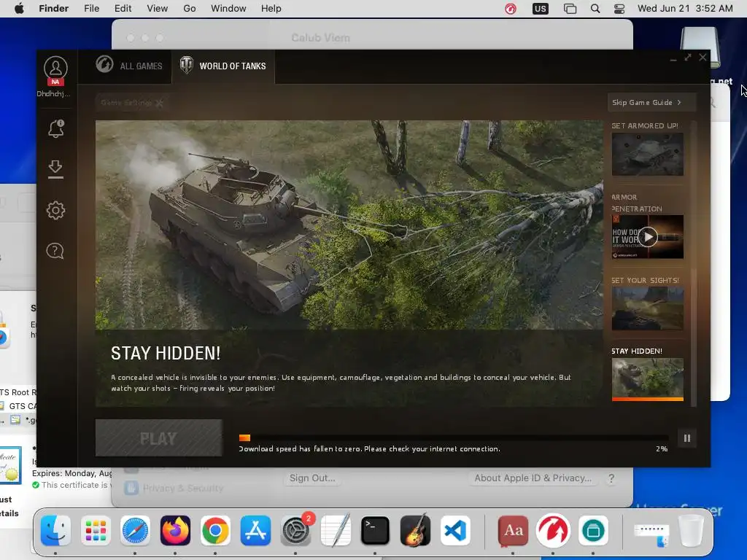Open Terminal from the Dock
747x560 pixels.
tap(376, 530)
